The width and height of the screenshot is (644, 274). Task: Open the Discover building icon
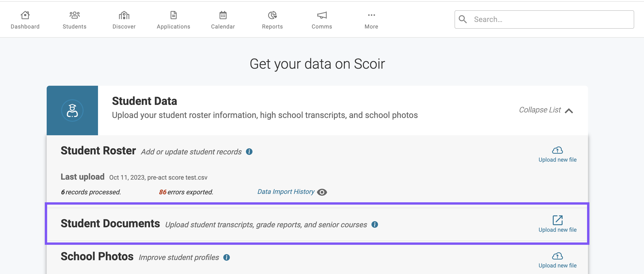[124, 15]
